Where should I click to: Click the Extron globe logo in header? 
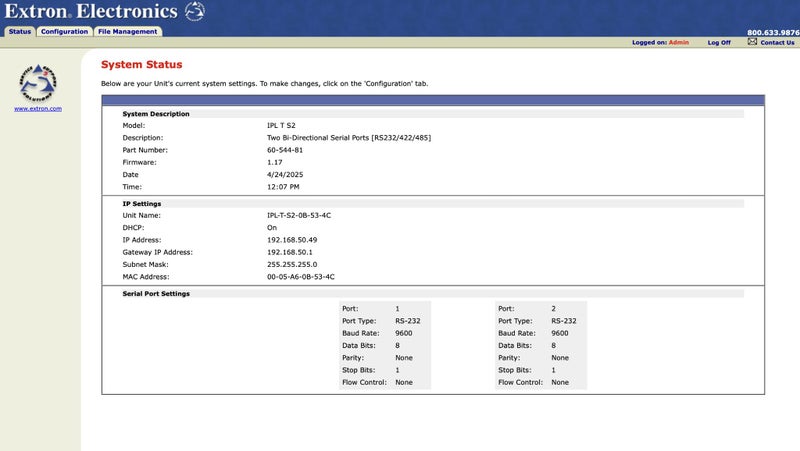point(194,11)
